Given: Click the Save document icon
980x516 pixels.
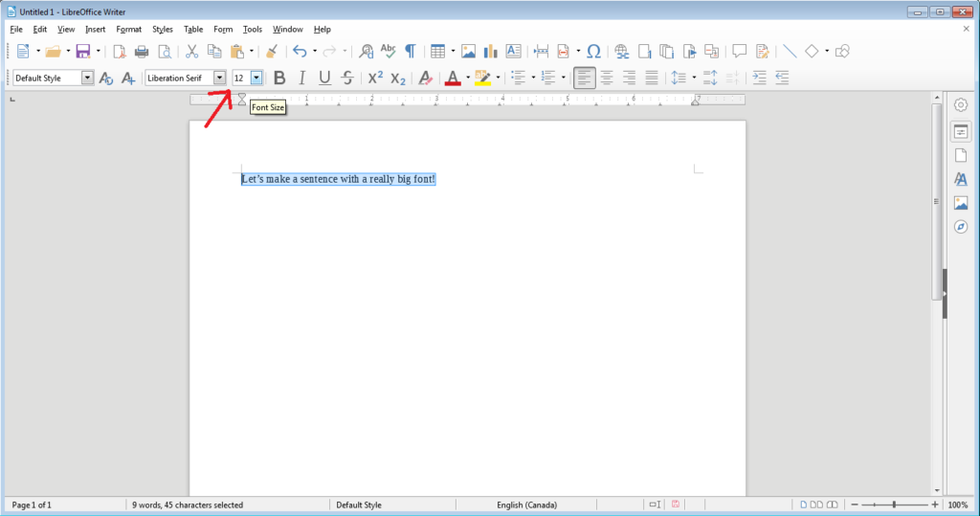Looking at the screenshot, I should tap(83, 51).
